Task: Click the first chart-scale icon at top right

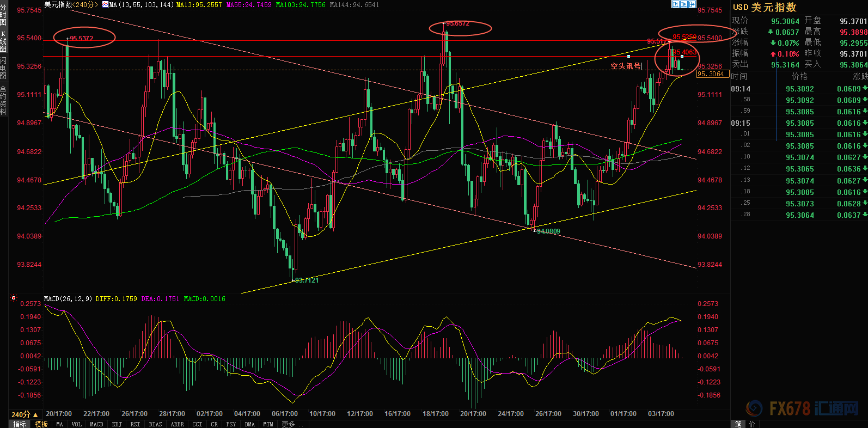Action: (675, 4)
